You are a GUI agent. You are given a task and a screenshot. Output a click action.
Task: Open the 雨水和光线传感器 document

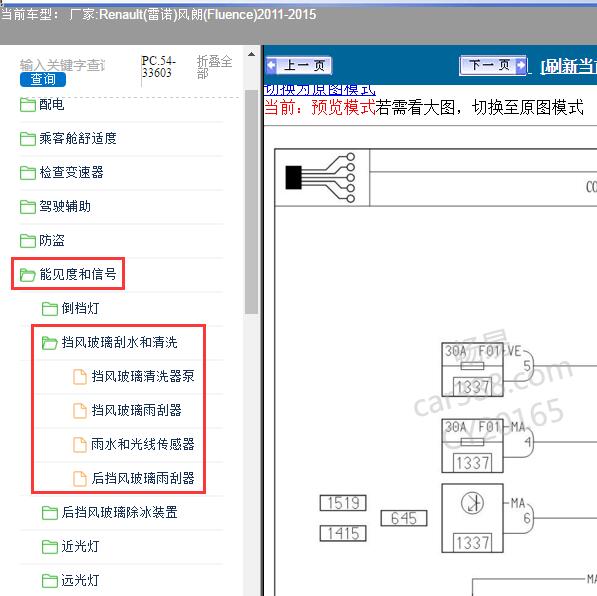pos(143,444)
